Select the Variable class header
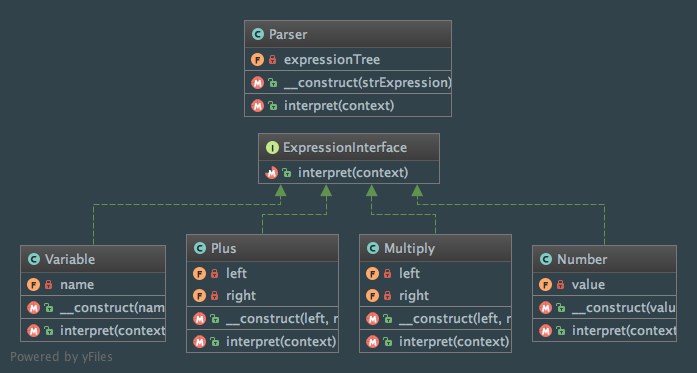Viewport: 697px width, 373px height. click(93, 259)
